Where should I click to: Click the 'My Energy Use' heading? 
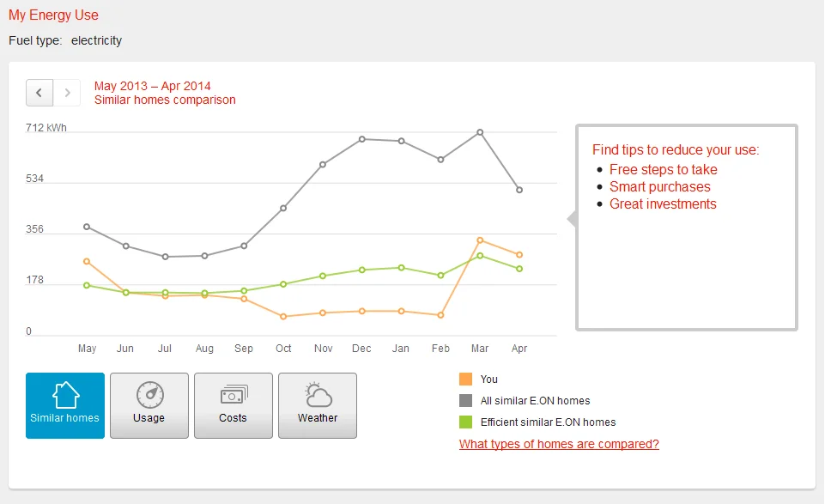(x=53, y=15)
